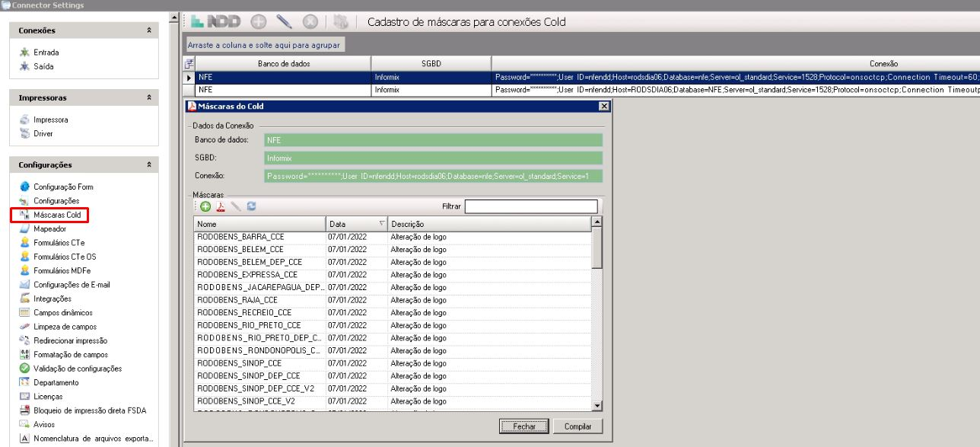Select Entrada under Conexões
980x447 pixels.
click(x=46, y=53)
